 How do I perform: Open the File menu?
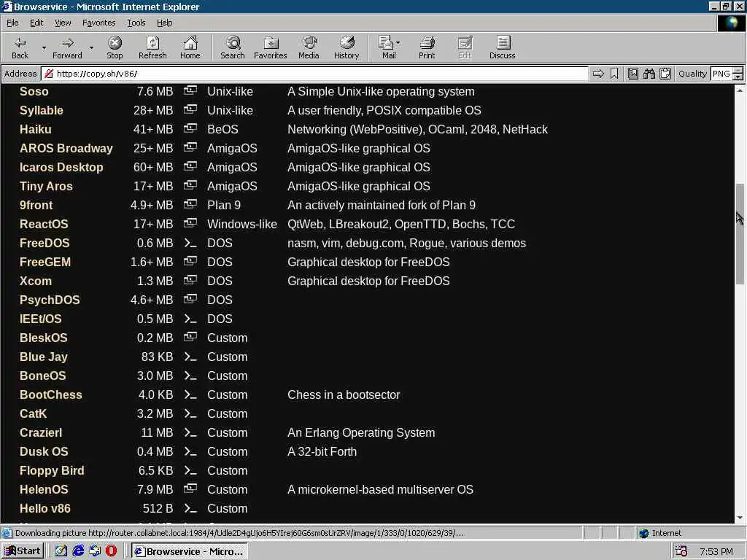click(x=12, y=23)
